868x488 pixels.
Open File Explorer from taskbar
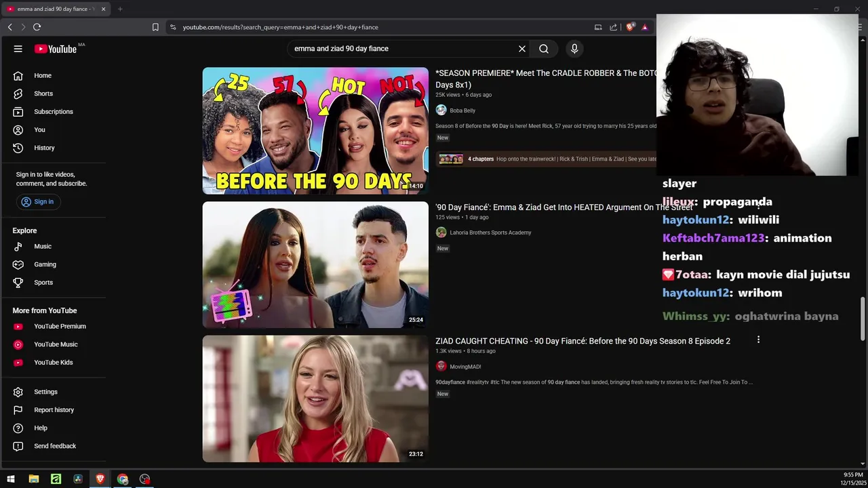point(33,479)
